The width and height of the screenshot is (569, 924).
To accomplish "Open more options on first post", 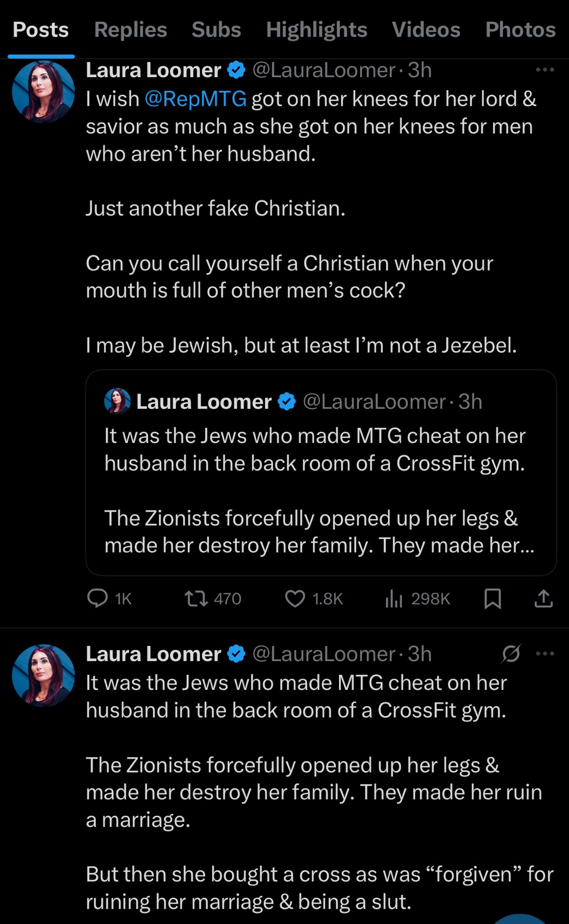I will (545, 70).
